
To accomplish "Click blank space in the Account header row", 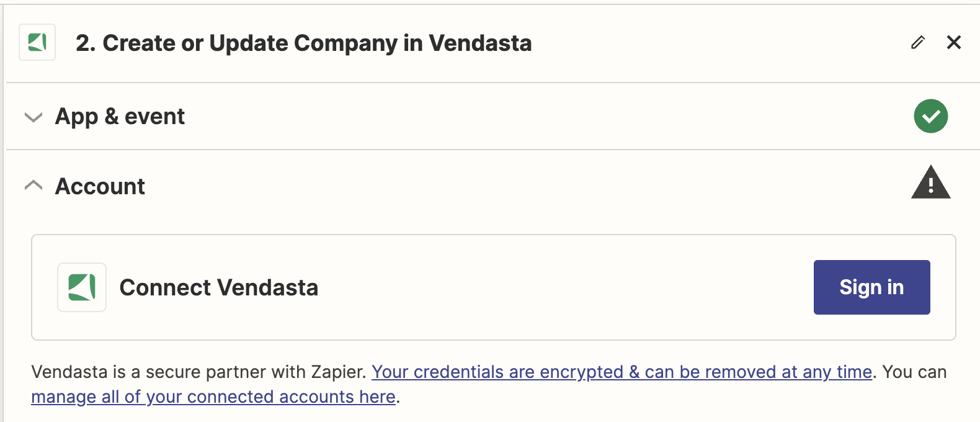I will 527,186.
